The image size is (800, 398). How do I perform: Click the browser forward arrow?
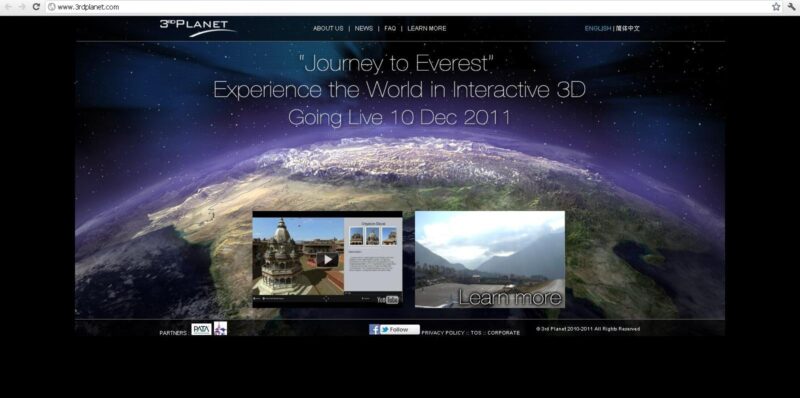[22, 7]
